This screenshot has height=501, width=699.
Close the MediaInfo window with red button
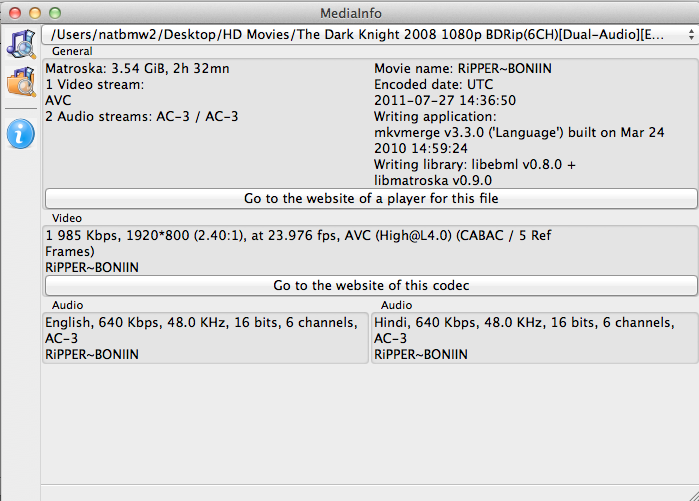(15, 13)
